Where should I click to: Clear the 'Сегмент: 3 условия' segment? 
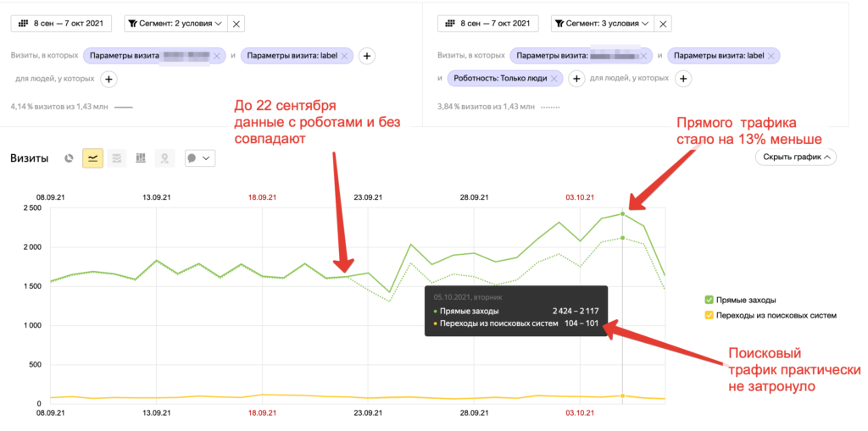tap(663, 24)
